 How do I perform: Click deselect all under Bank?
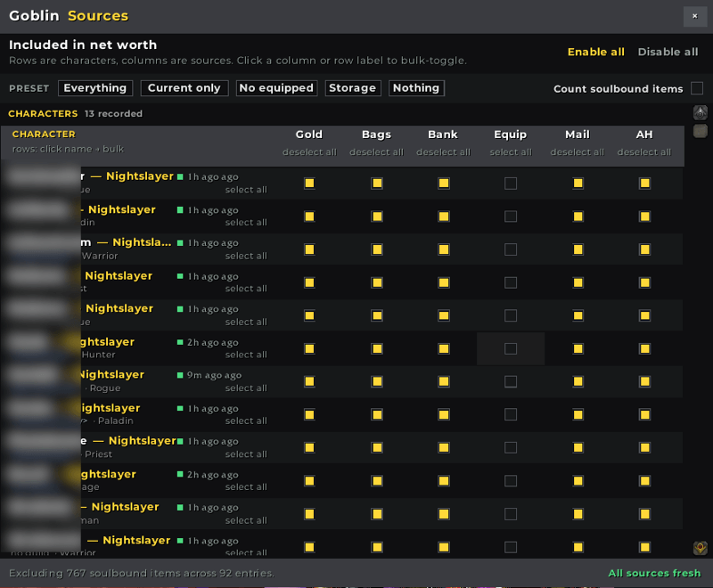pyautogui.click(x=443, y=152)
